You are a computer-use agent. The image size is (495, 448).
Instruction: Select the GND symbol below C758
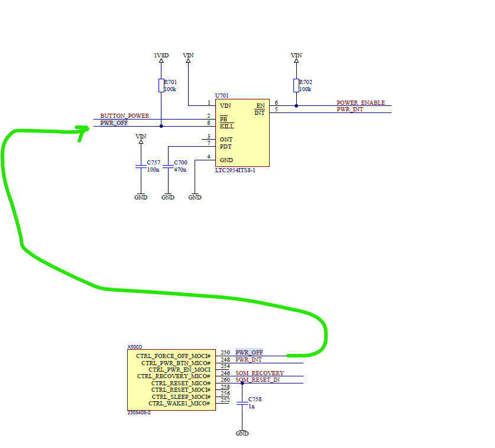pos(242,432)
